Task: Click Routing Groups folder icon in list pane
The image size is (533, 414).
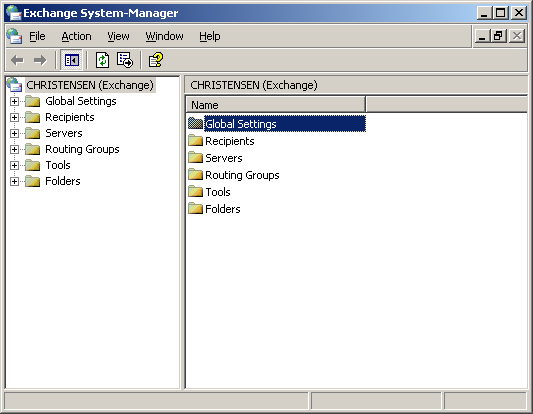Action: pos(195,174)
